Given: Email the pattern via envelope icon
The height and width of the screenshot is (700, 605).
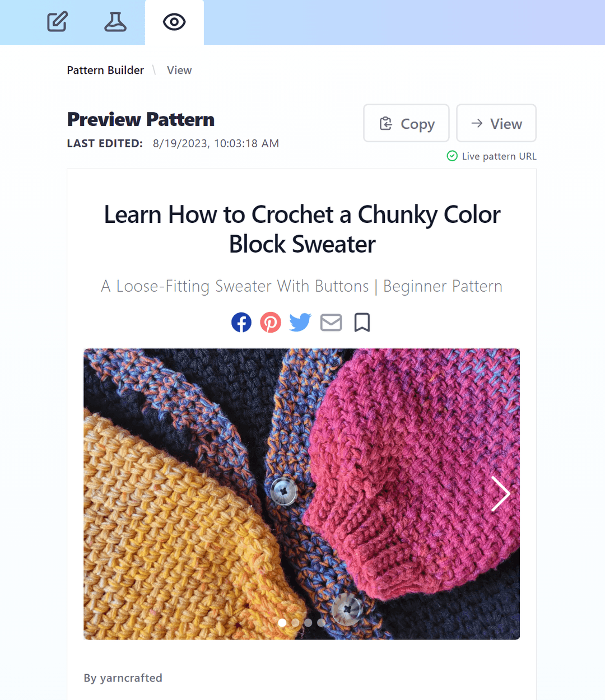Looking at the screenshot, I should coord(331,323).
